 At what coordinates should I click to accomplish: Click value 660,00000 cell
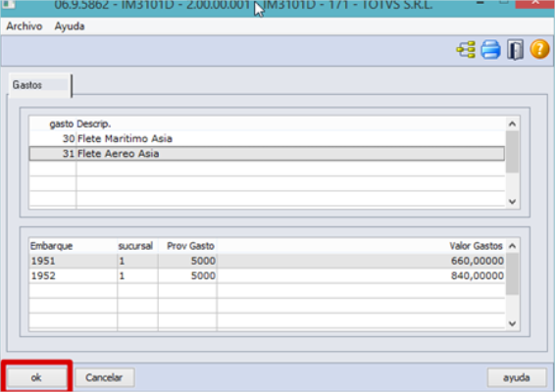tap(361, 261)
